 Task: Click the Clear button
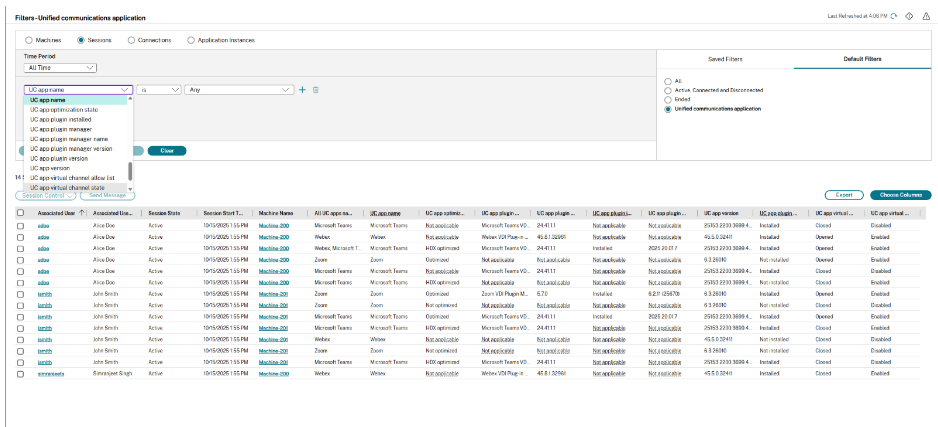point(167,151)
